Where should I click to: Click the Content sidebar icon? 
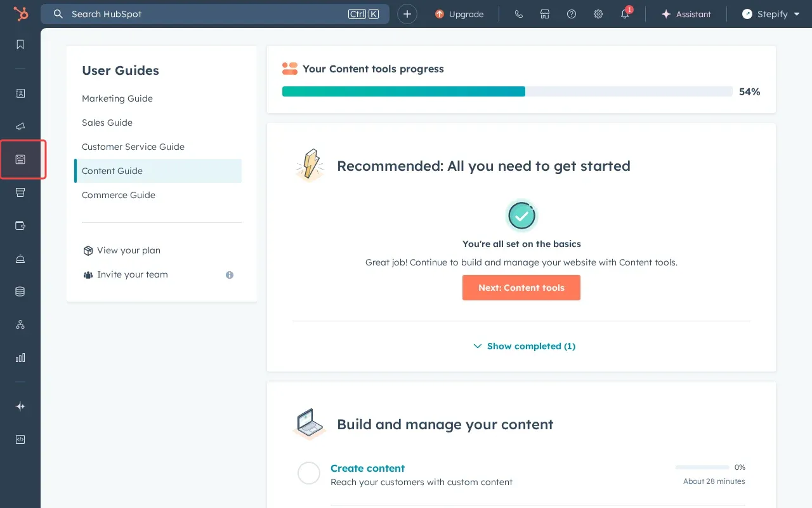click(x=20, y=159)
